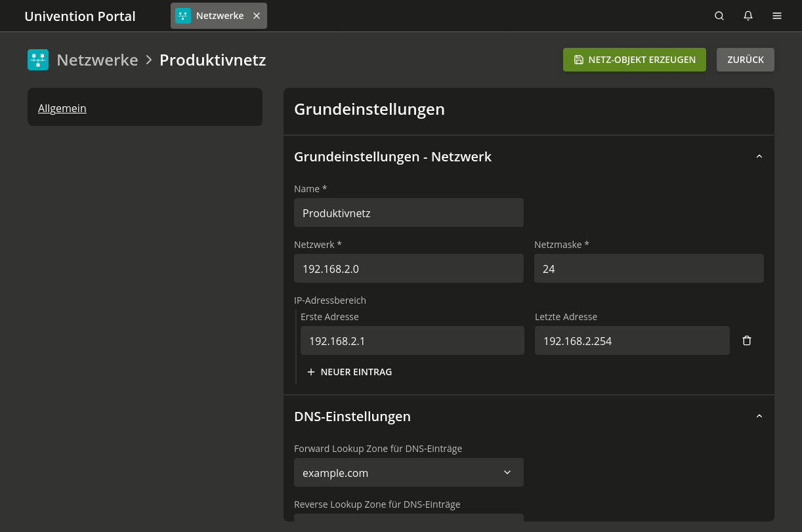Open the search magnifier icon

719,16
